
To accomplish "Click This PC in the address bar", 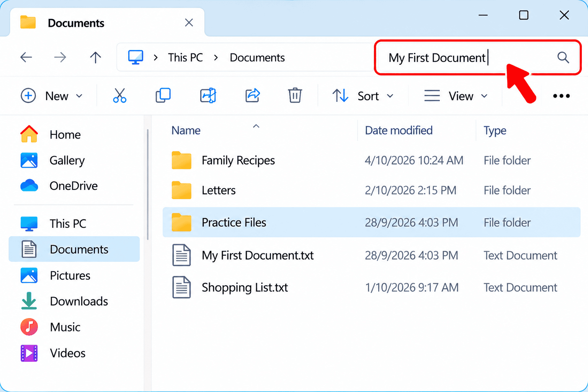I will coord(185,57).
